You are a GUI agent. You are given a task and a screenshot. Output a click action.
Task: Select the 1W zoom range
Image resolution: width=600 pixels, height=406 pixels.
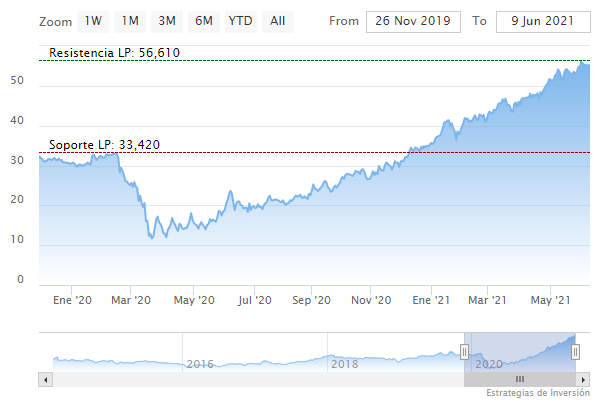tap(93, 21)
